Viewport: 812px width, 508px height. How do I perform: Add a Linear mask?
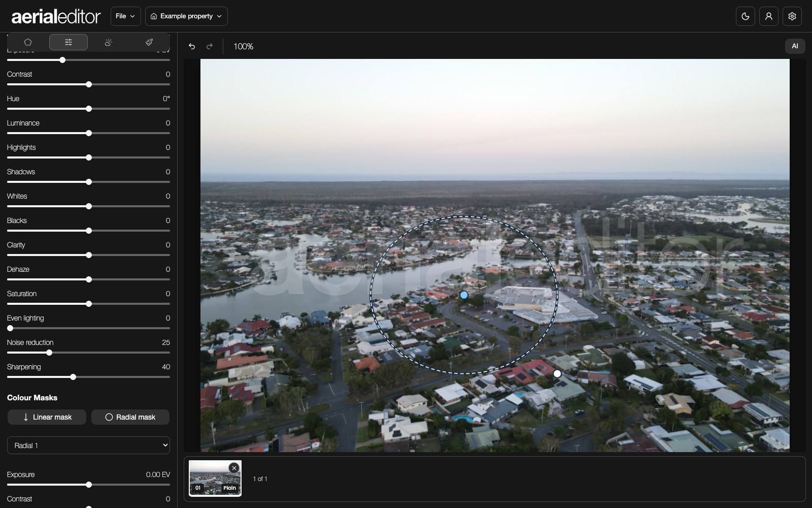click(x=47, y=417)
